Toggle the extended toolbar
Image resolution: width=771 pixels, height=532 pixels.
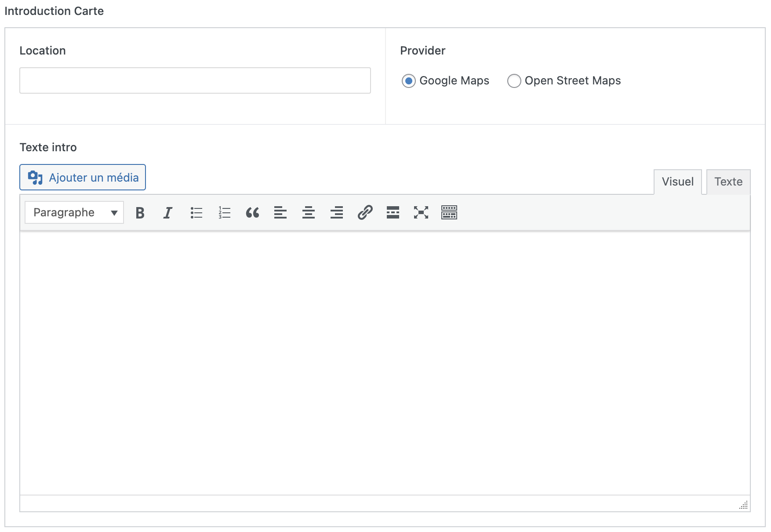[449, 213]
